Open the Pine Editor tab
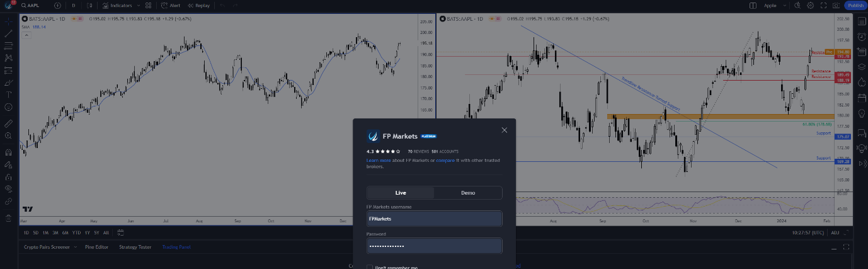The height and width of the screenshot is (269, 868). pos(97,247)
